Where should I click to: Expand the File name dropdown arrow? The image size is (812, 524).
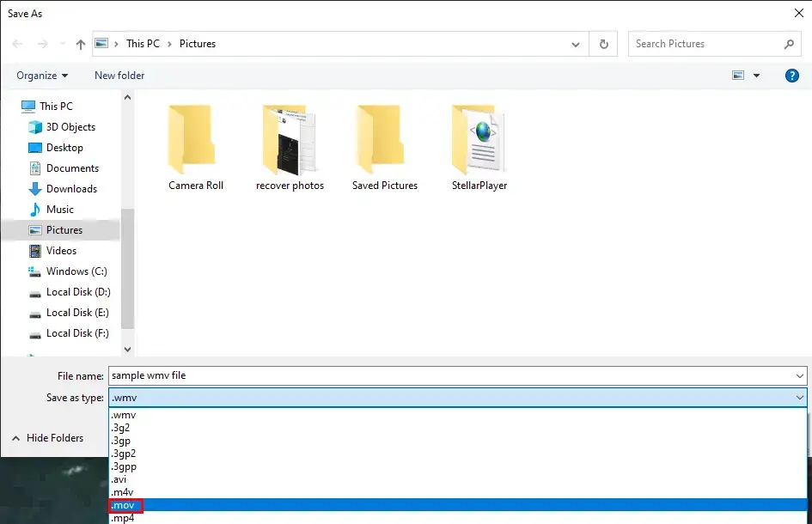point(800,376)
